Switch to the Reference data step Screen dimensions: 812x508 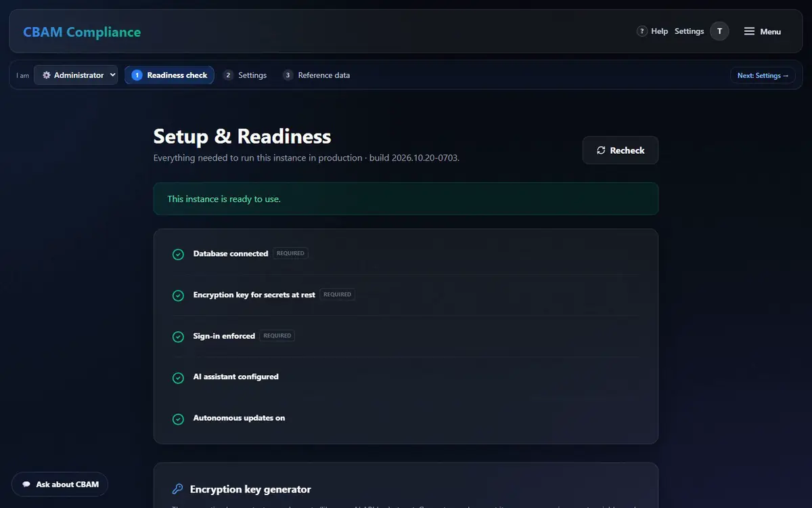(x=317, y=75)
